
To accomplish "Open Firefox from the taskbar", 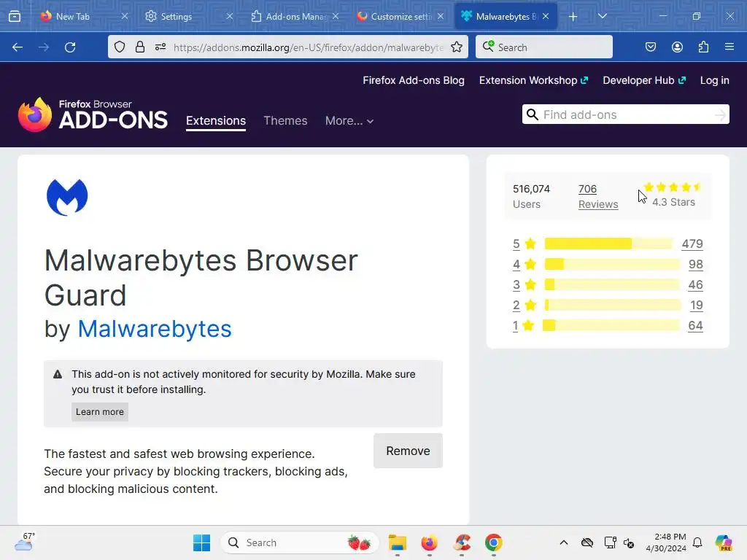I will [429, 542].
